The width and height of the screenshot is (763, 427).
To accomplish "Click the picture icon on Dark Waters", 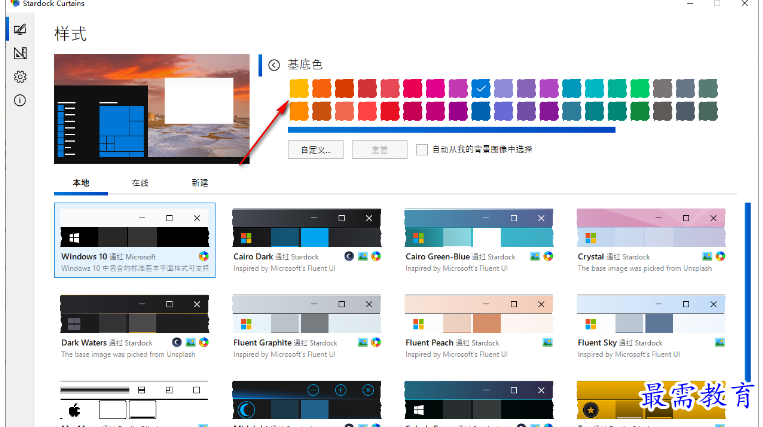I will pos(190,342).
